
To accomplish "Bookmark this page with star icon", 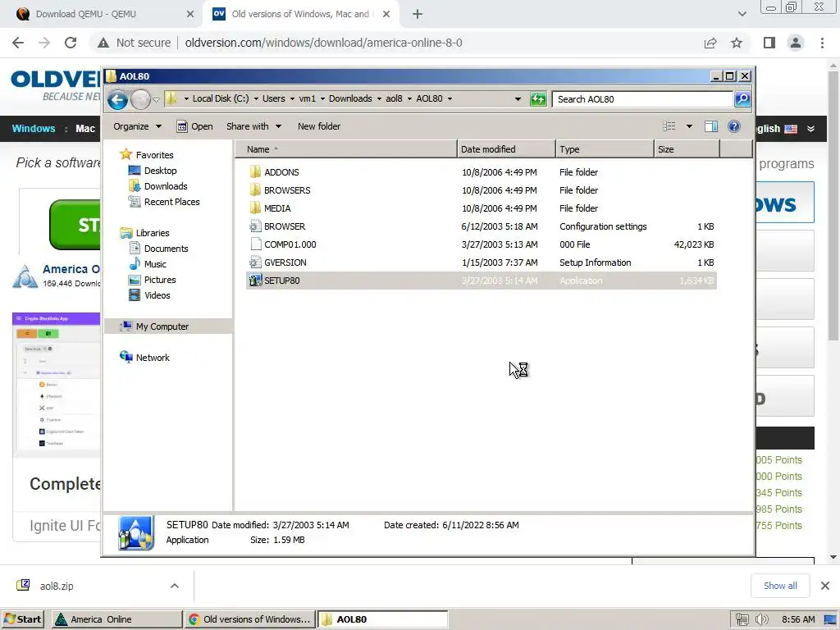I will click(x=737, y=43).
